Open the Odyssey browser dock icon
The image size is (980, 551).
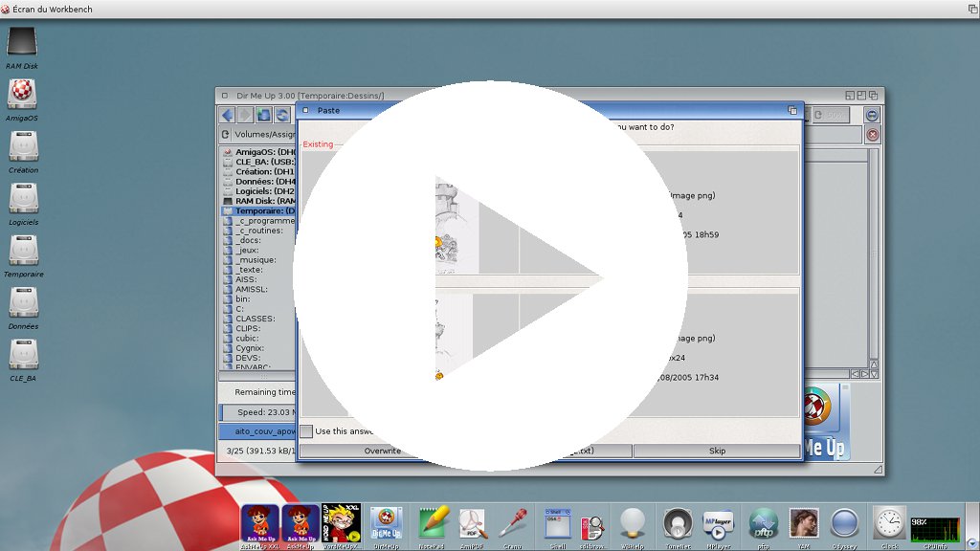(x=844, y=522)
